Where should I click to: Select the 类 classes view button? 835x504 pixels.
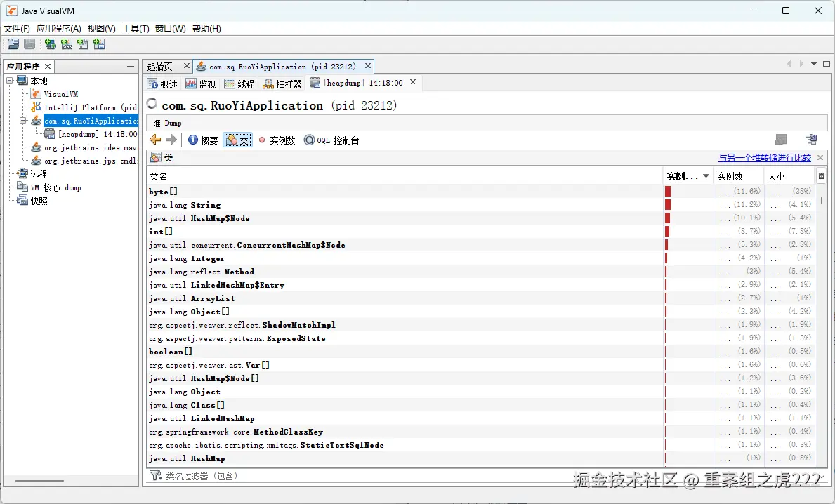[x=237, y=140]
